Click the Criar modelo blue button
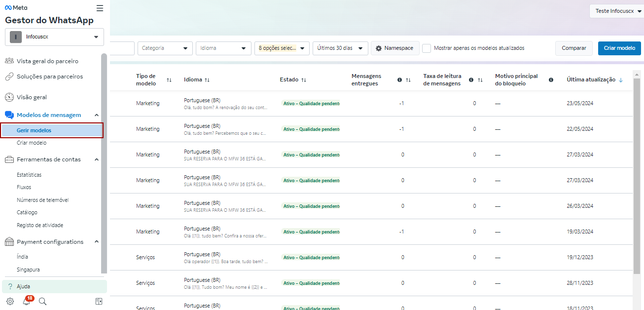This screenshot has width=644, height=310. (x=619, y=48)
